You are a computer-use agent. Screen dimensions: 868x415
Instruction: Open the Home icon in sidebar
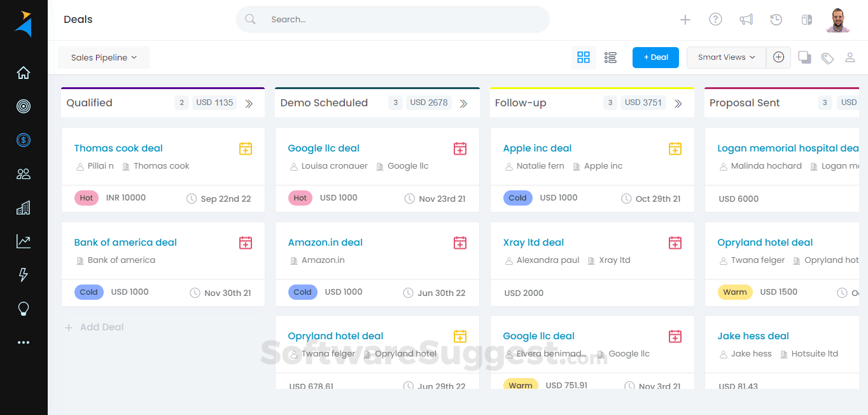tap(24, 73)
